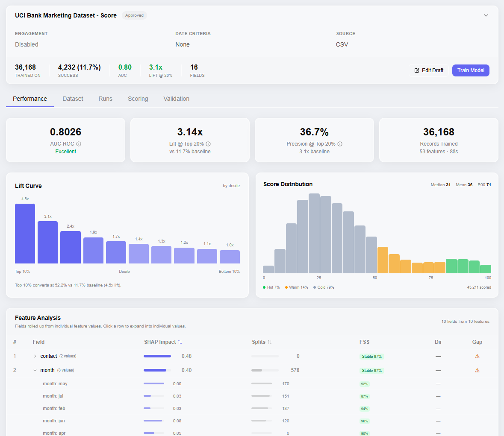Screen dimensions: 504x436
Task: Click the Precision @ Top 20% info icon
Action: (x=339, y=144)
